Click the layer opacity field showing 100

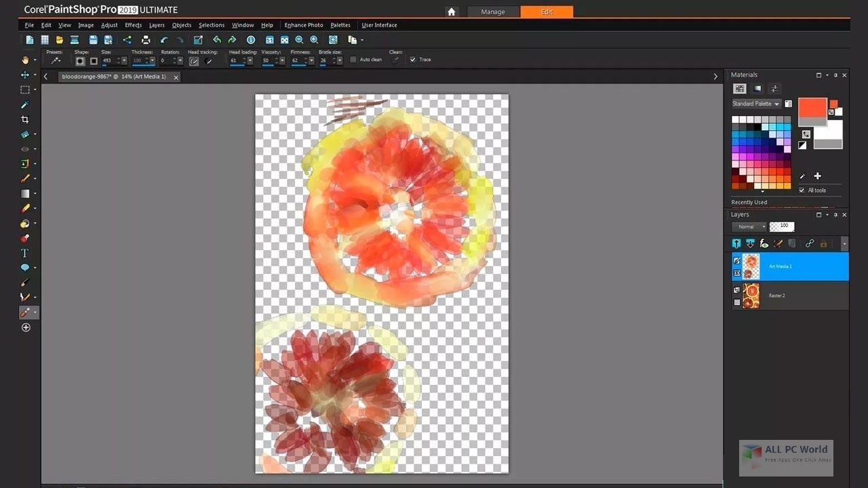pyautogui.click(x=782, y=226)
